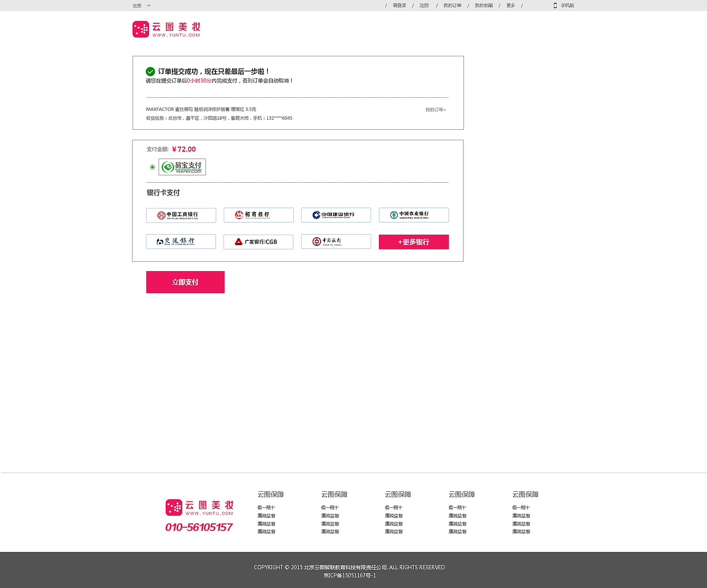
Task: Choose 招商银行 for payment
Action: [258, 215]
